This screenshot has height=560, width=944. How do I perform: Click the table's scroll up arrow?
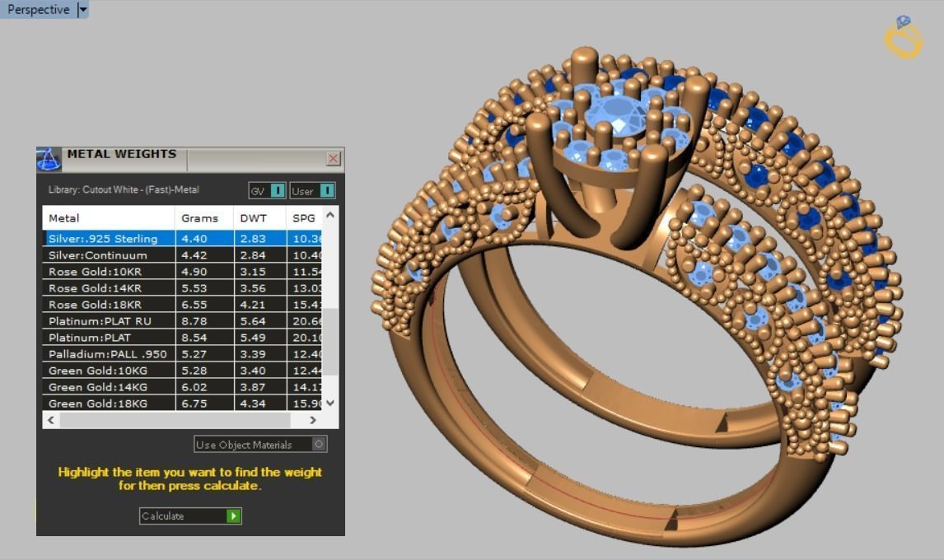(330, 214)
